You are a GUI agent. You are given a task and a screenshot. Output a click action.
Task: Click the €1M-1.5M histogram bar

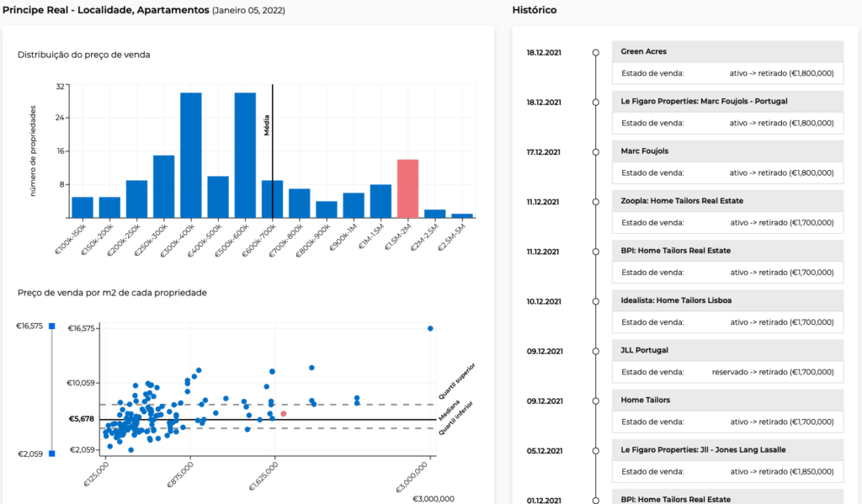[x=381, y=201]
